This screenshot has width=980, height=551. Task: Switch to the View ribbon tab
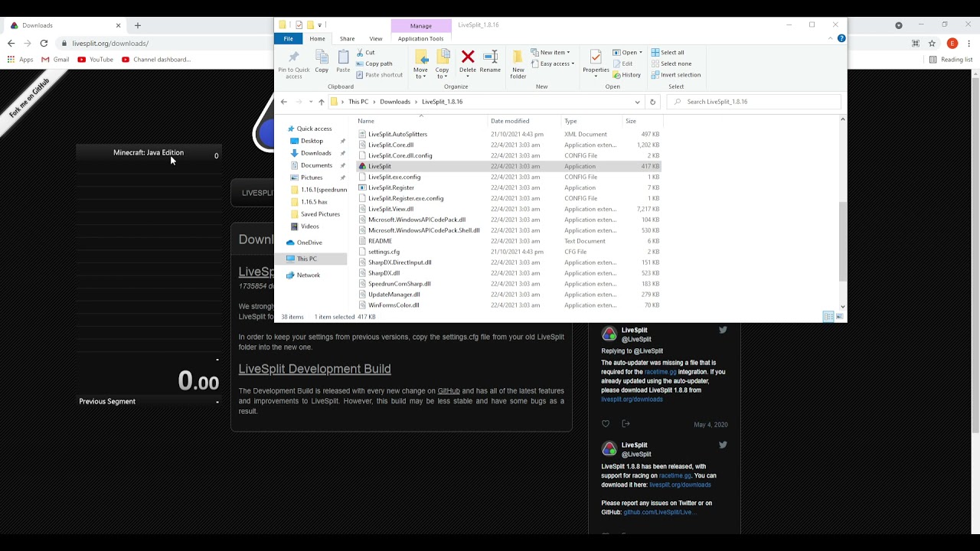click(x=376, y=38)
